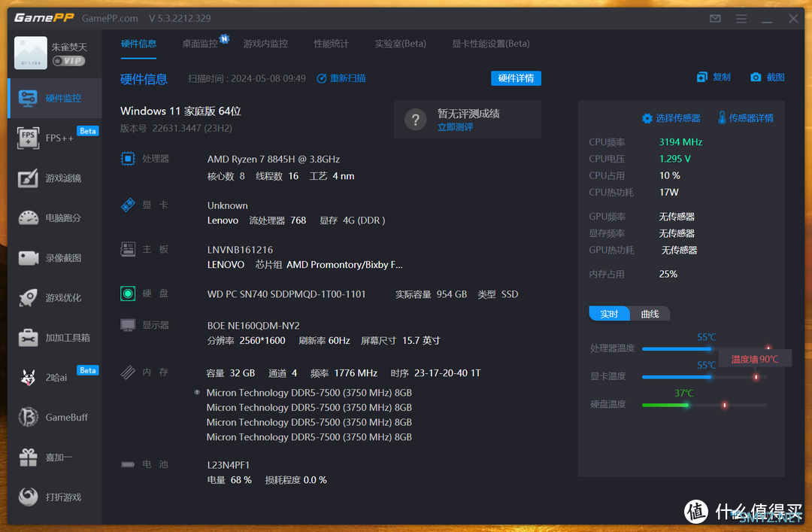The height and width of the screenshot is (532, 812).
Task: Click WD PC SN740 disk model text
Action: click(286, 294)
